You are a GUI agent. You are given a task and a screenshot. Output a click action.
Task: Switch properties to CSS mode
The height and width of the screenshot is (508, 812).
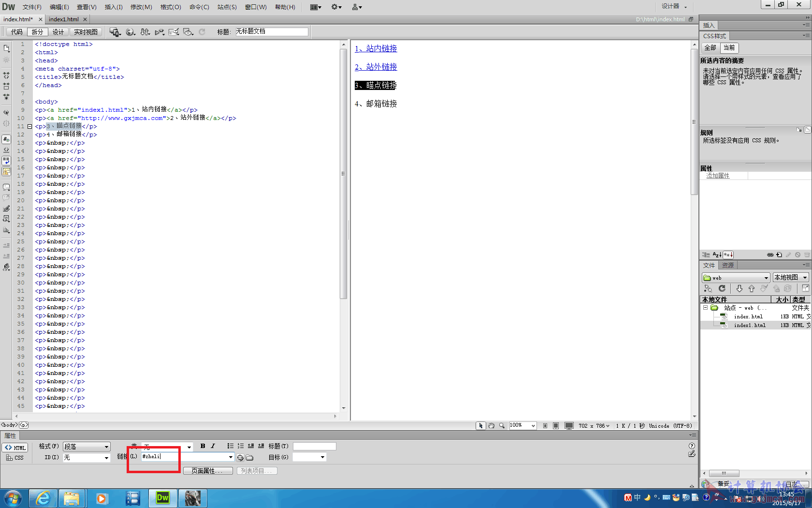pos(15,457)
